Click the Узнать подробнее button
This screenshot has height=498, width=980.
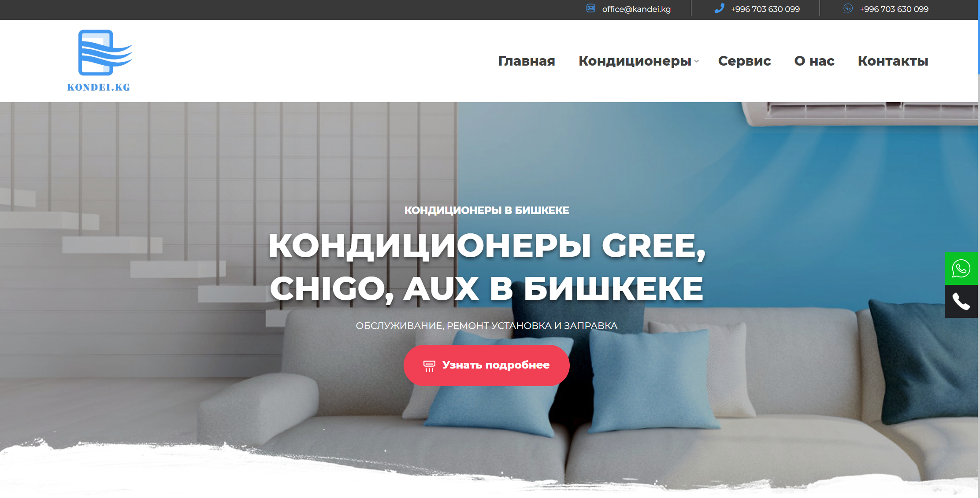(486, 365)
